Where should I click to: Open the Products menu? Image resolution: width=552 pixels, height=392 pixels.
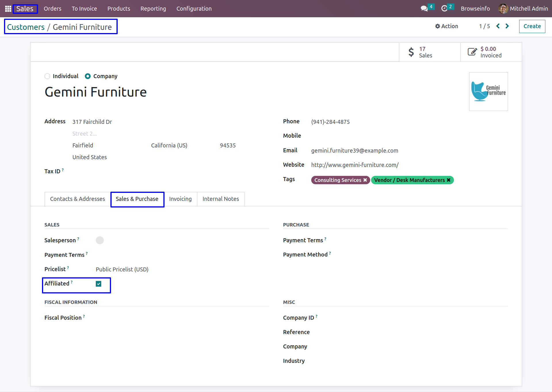pyautogui.click(x=119, y=9)
